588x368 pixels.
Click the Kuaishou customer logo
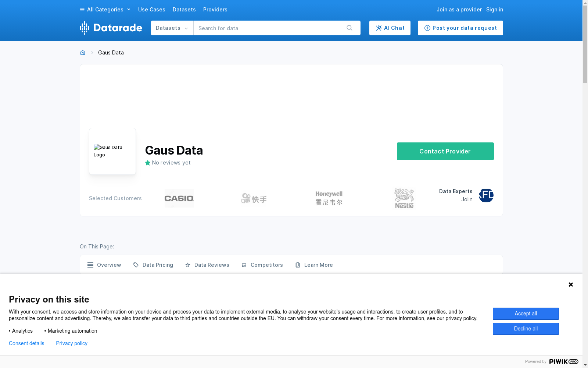pyautogui.click(x=254, y=198)
